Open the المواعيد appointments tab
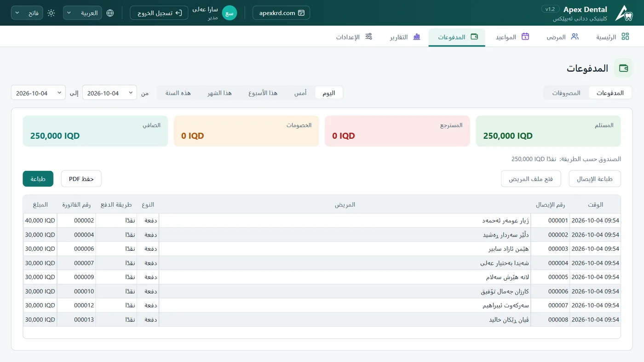644x362 pixels. pyautogui.click(x=512, y=37)
